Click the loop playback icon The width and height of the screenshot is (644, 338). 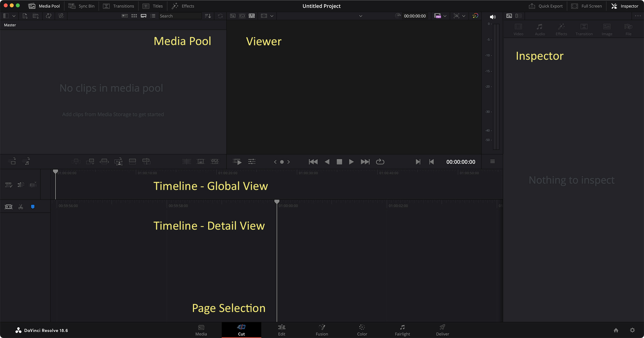[x=380, y=162]
